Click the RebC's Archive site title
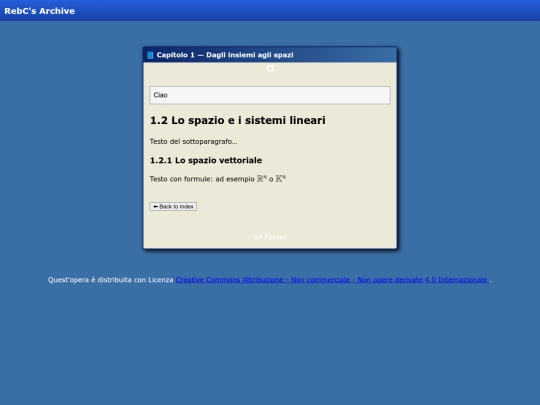Image resolution: width=540 pixels, height=405 pixels. 39,11
